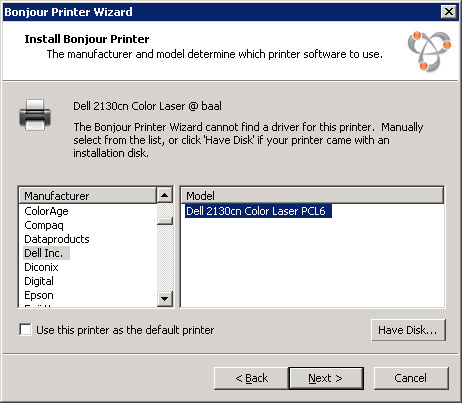The width and height of the screenshot is (462, 403).
Task: Select Diconix in the manufacturer list
Action: (x=41, y=267)
